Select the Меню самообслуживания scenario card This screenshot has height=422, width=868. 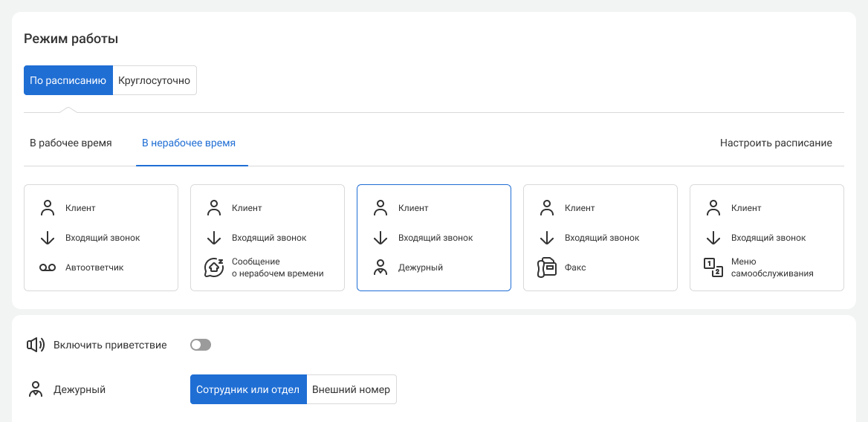pos(767,238)
